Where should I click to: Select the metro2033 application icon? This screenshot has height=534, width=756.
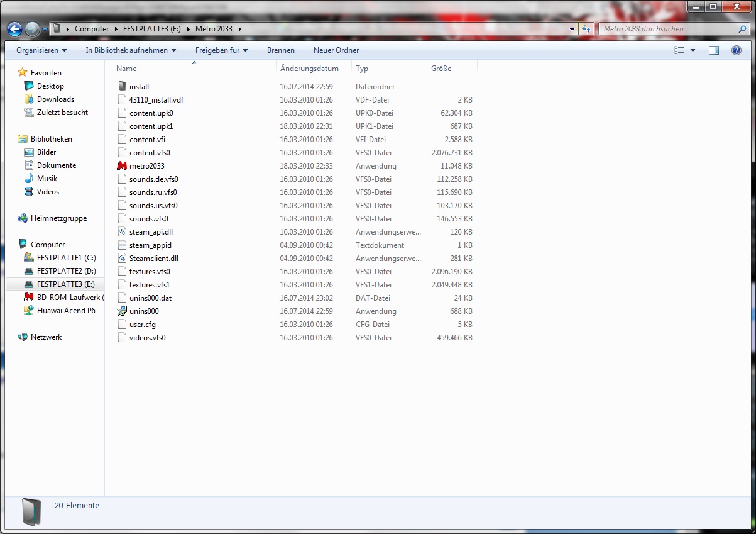[x=122, y=166]
